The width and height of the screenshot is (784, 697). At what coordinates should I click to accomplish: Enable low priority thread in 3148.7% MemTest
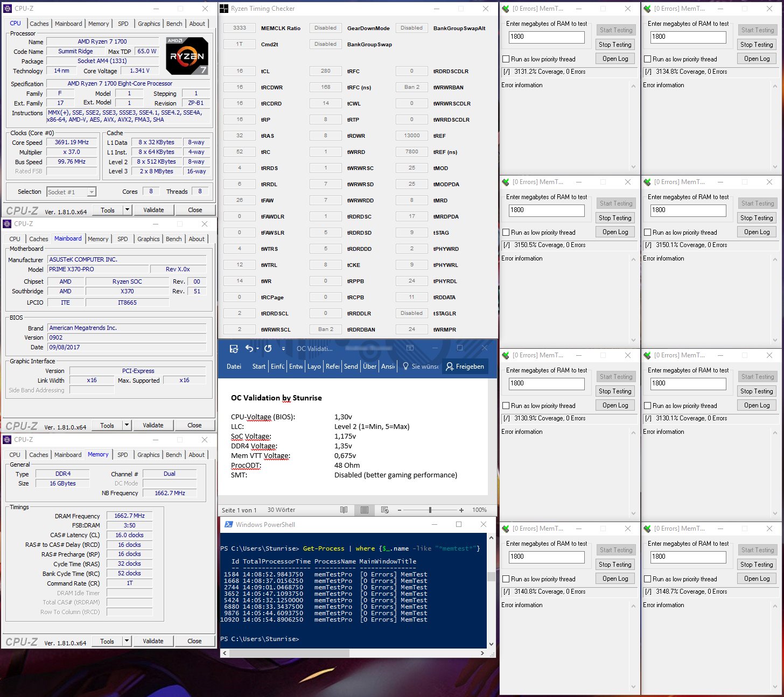(x=647, y=579)
